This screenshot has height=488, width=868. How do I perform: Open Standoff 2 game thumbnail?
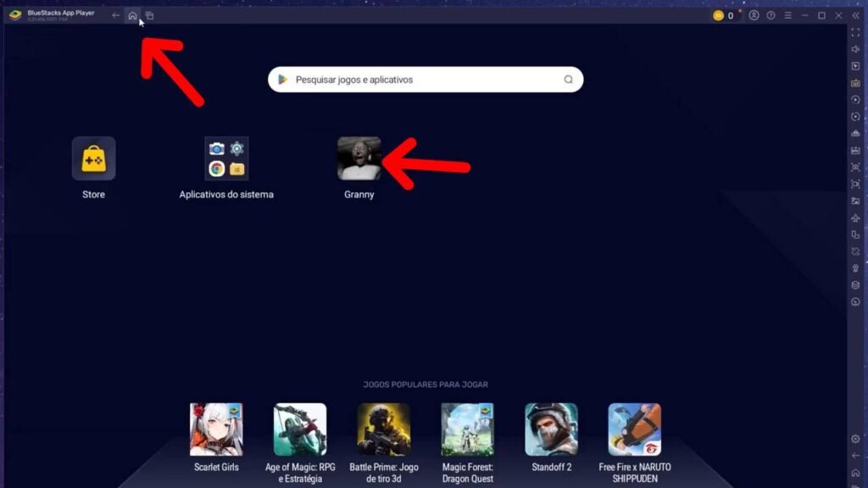(551, 430)
